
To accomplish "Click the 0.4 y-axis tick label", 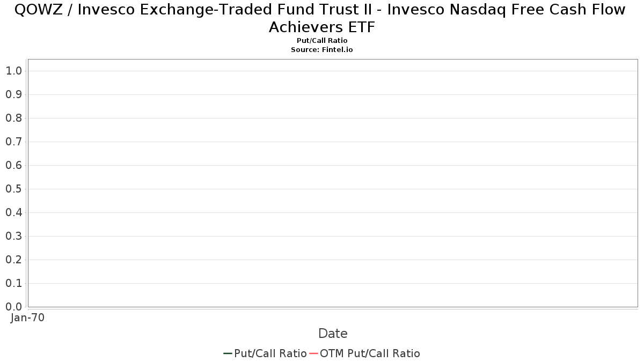I will (13, 212).
